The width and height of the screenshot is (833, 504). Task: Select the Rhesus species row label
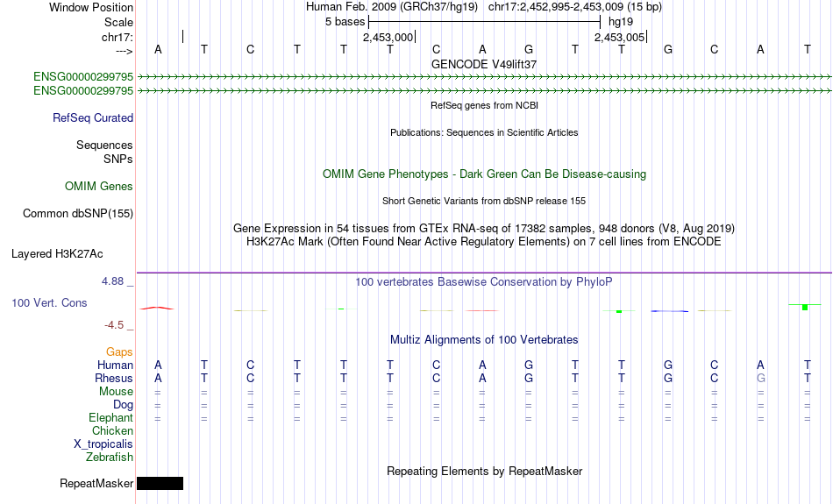click(114, 378)
